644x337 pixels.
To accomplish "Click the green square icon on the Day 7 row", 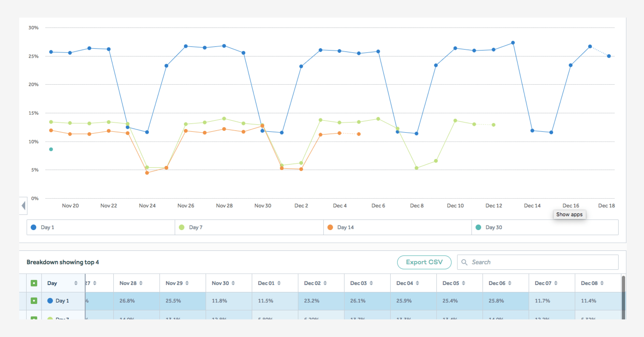I will click(34, 318).
